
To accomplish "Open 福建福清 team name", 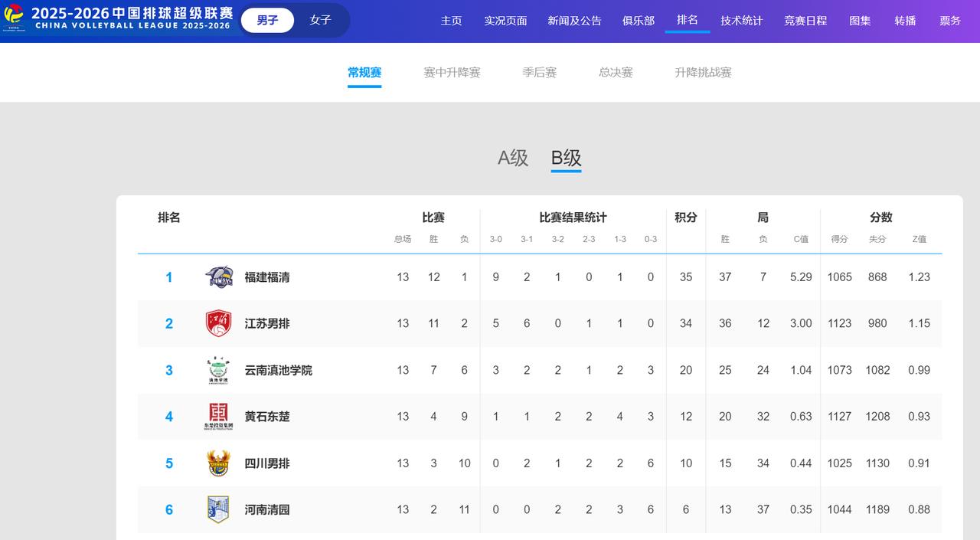I will [267, 277].
